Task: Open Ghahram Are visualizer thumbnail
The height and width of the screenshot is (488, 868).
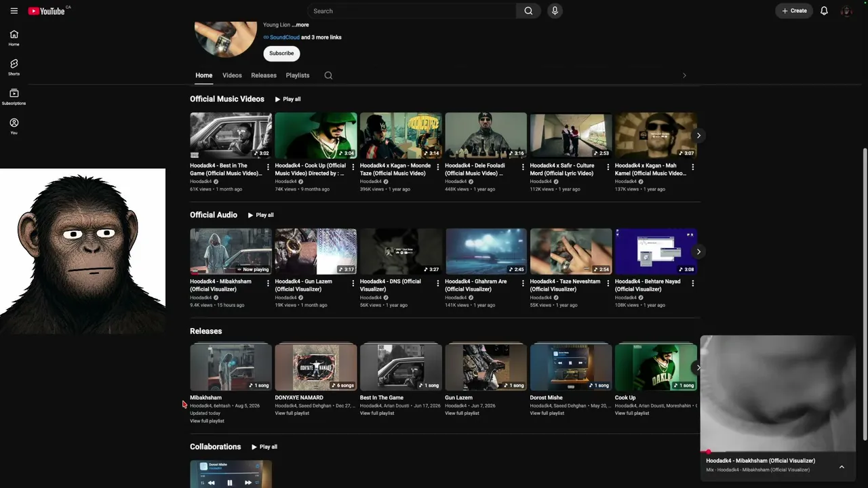Action: click(486, 251)
